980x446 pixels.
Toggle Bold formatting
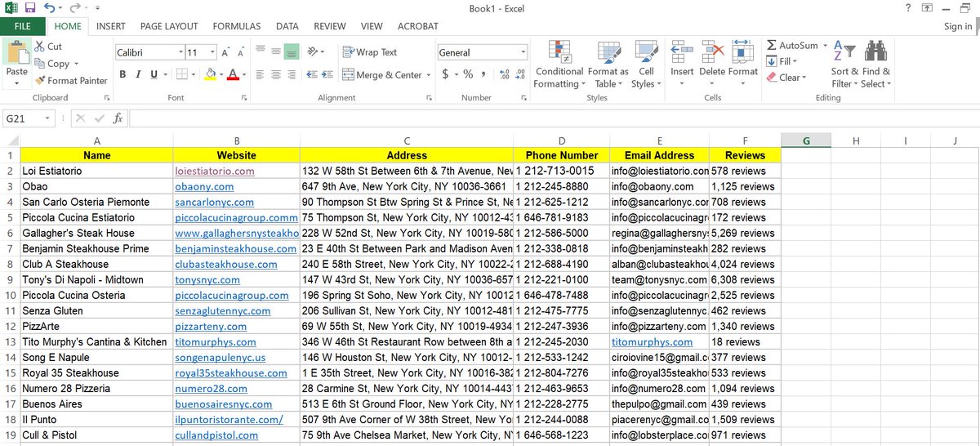coord(123,74)
